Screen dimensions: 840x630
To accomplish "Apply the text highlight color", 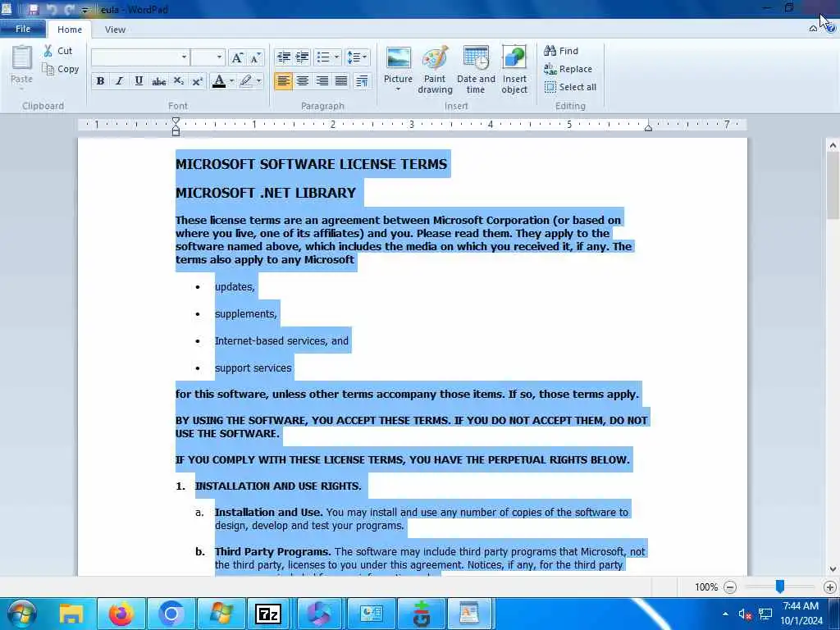I will click(246, 81).
